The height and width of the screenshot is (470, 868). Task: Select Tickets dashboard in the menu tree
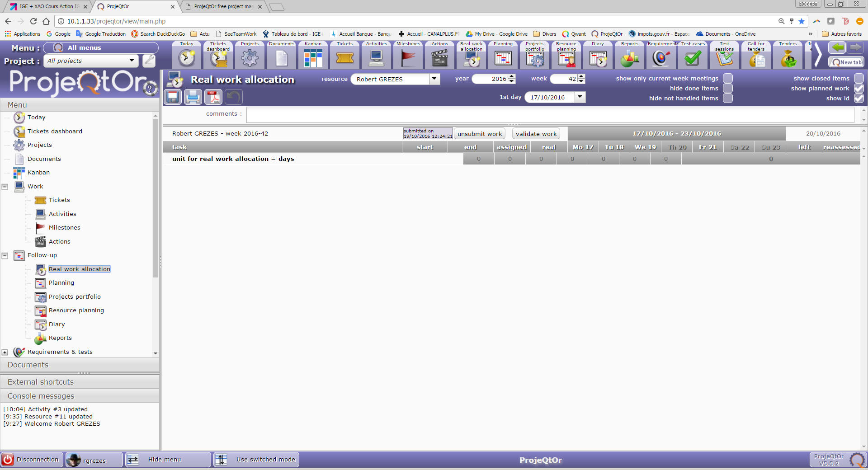pos(55,132)
